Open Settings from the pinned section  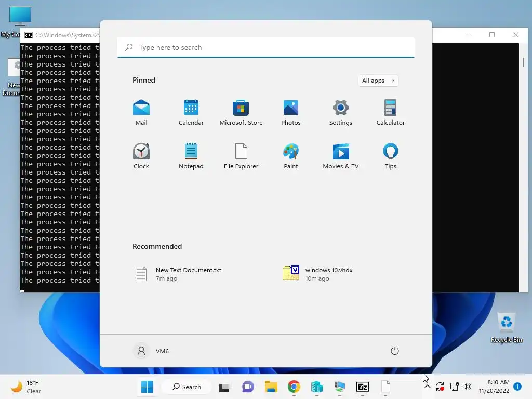[x=341, y=113]
